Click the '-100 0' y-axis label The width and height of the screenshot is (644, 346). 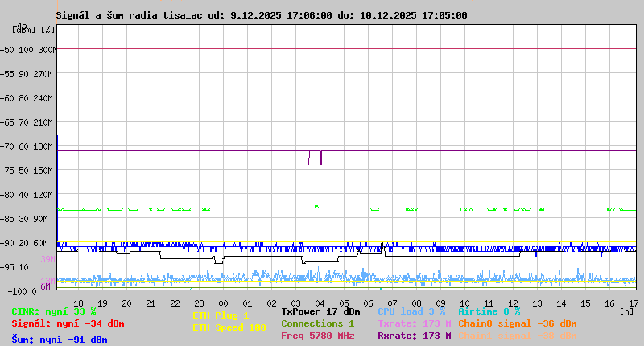click(x=22, y=291)
